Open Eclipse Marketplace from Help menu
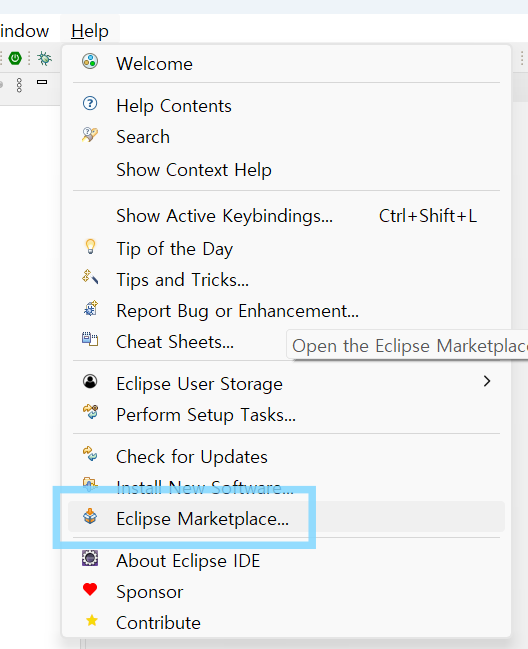The height and width of the screenshot is (649, 528). click(286, 517)
